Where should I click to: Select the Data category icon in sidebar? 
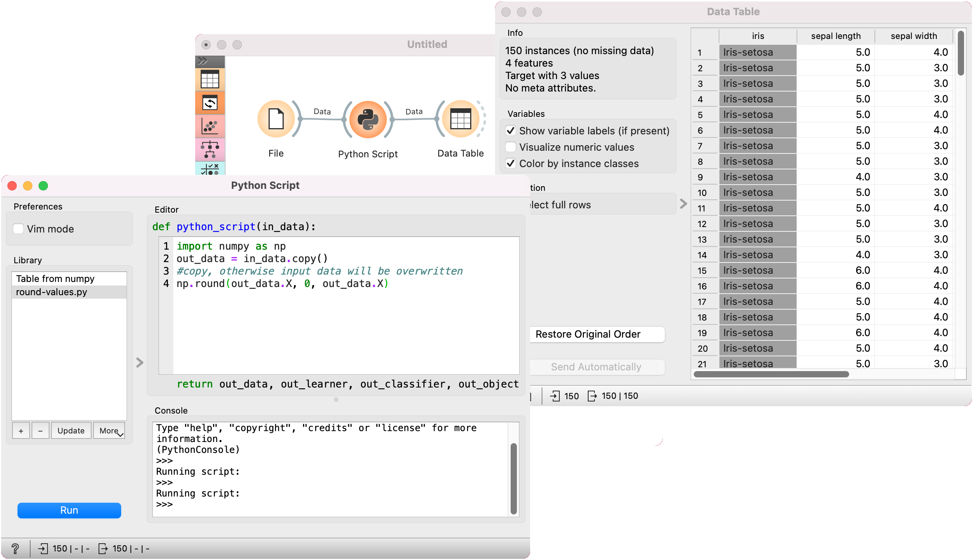point(210,80)
